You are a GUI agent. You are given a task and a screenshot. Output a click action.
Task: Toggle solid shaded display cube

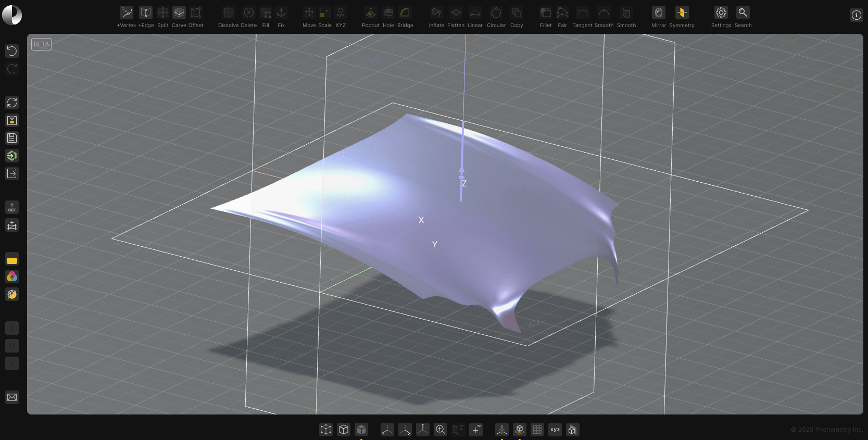click(361, 430)
